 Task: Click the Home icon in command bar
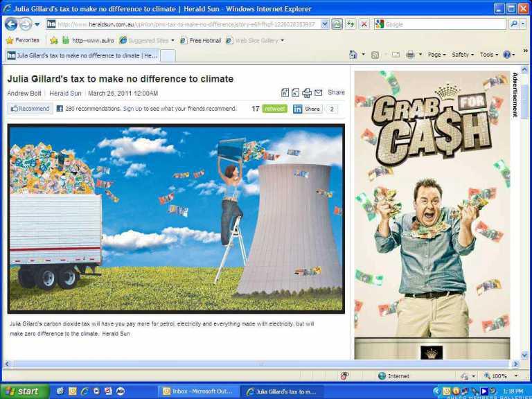[x=353, y=55]
